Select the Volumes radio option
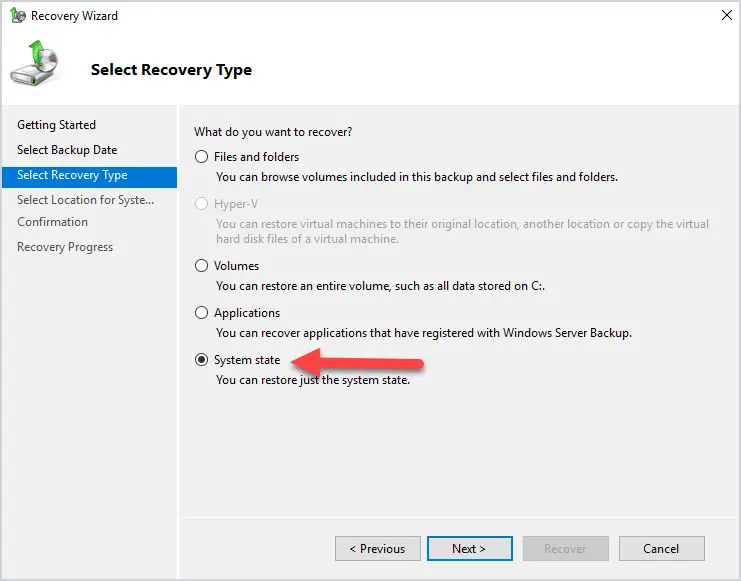Screen dimensions: 741x581 point(201,266)
